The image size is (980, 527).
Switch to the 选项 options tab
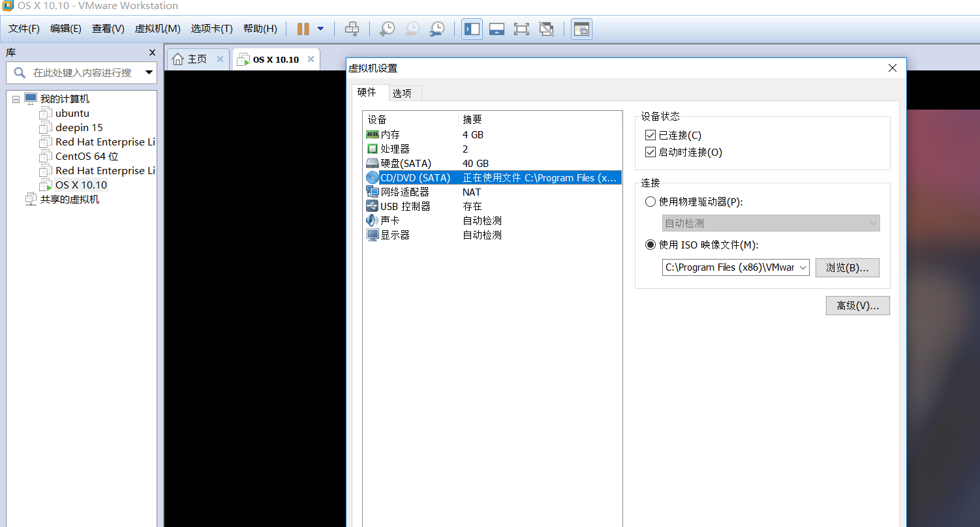pyautogui.click(x=402, y=93)
